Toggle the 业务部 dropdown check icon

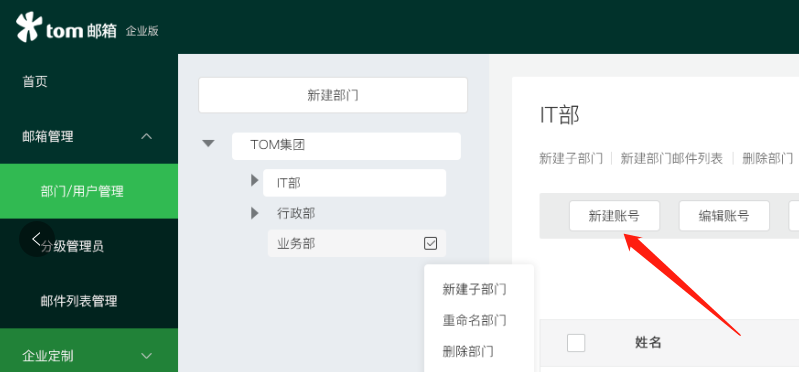tap(430, 244)
